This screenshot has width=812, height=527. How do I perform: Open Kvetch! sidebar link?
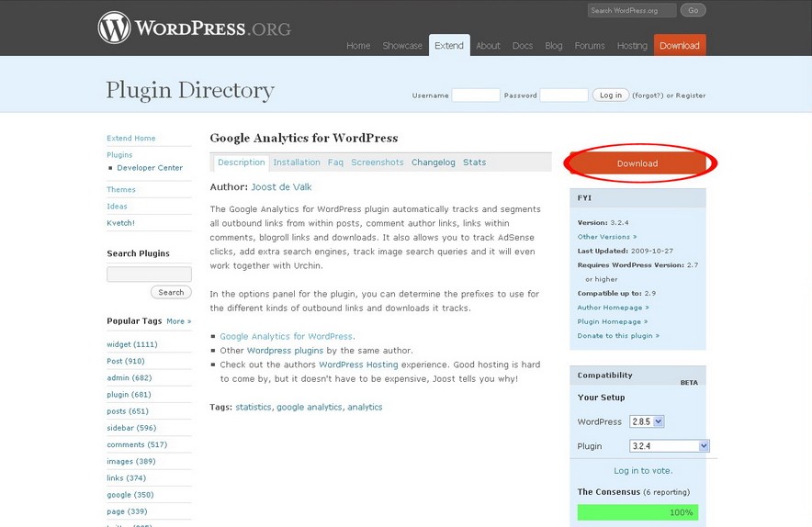(120, 223)
